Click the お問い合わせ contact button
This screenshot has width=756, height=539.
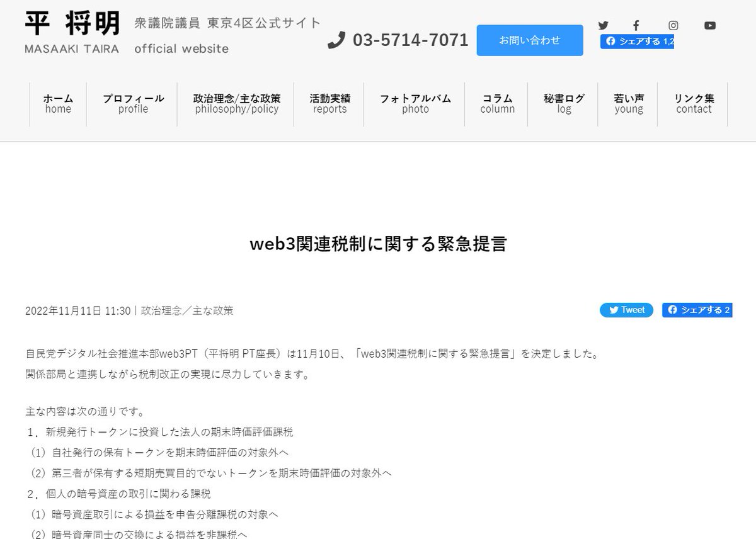point(530,40)
